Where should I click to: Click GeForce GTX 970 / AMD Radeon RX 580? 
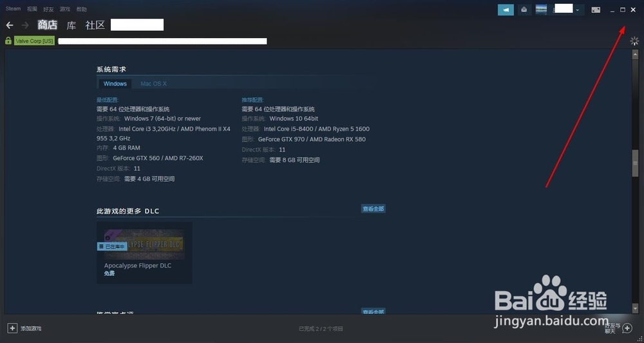pyautogui.click(x=312, y=139)
